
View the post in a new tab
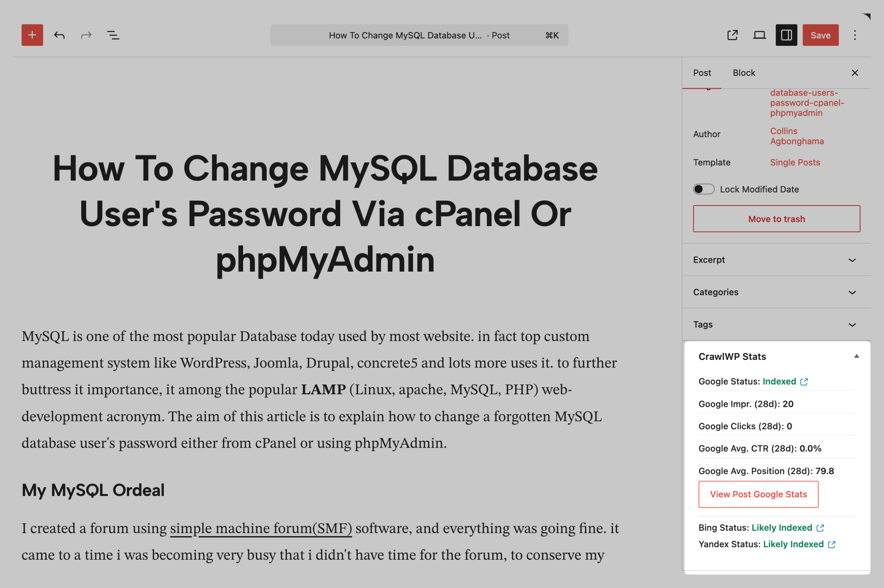[x=732, y=35]
